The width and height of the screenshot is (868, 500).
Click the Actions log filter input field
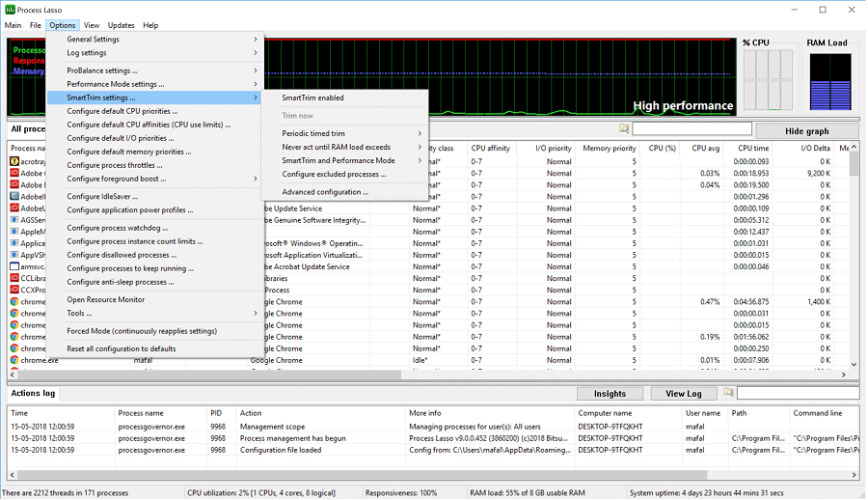click(798, 393)
